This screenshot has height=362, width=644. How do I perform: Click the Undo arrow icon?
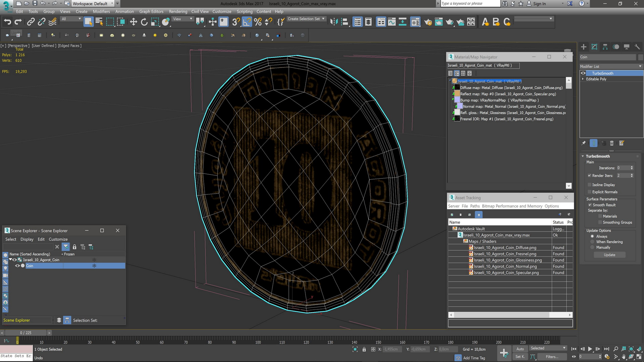7,22
